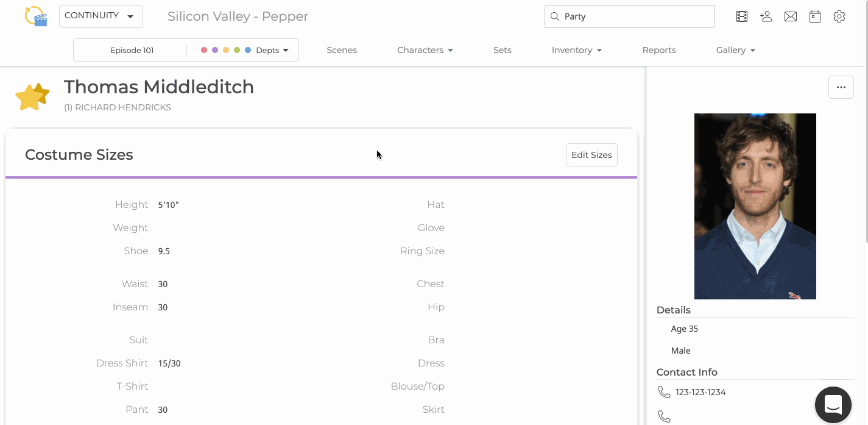Open the settings gear icon
868x425 pixels.
pos(839,16)
